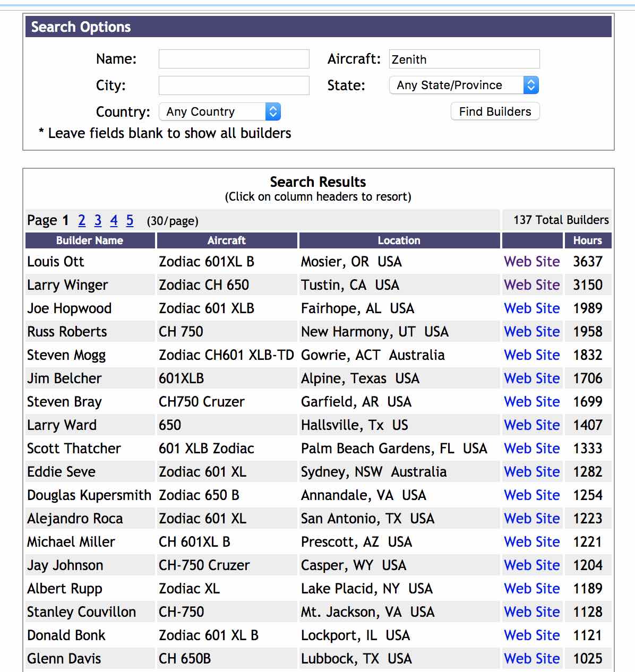This screenshot has width=635, height=672.
Task: Open the Country dropdown
Action: [220, 111]
